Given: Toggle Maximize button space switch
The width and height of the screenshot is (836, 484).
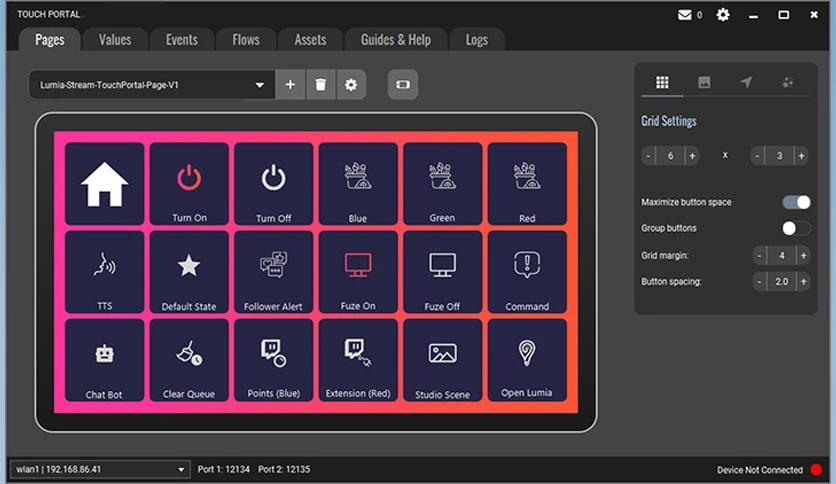Looking at the screenshot, I should tap(796, 202).
